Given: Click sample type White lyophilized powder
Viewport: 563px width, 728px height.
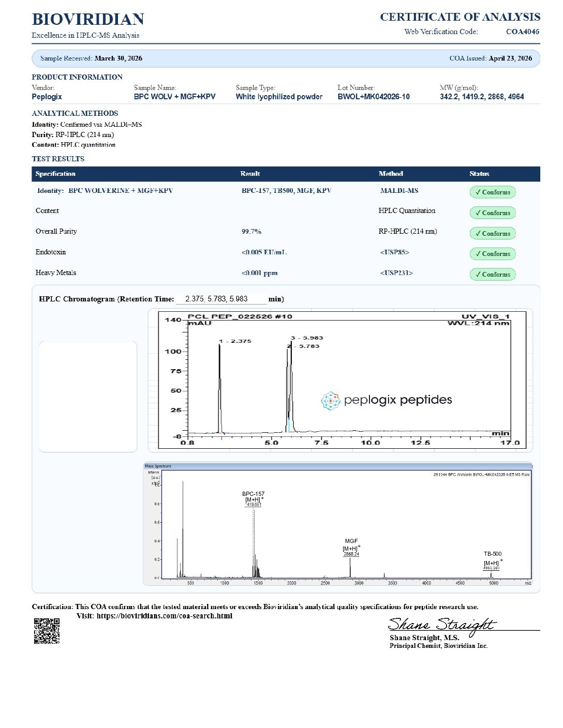Looking at the screenshot, I should pos(279,97).
